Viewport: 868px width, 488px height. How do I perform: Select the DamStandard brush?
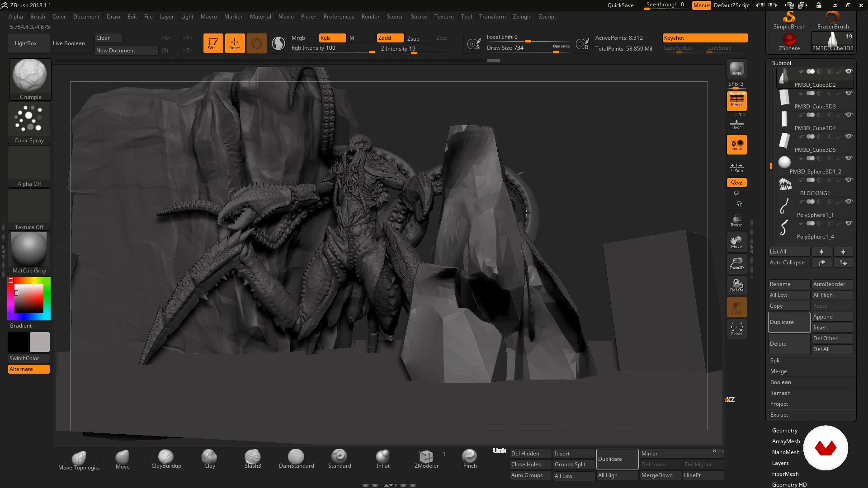(x=296, y=459)
